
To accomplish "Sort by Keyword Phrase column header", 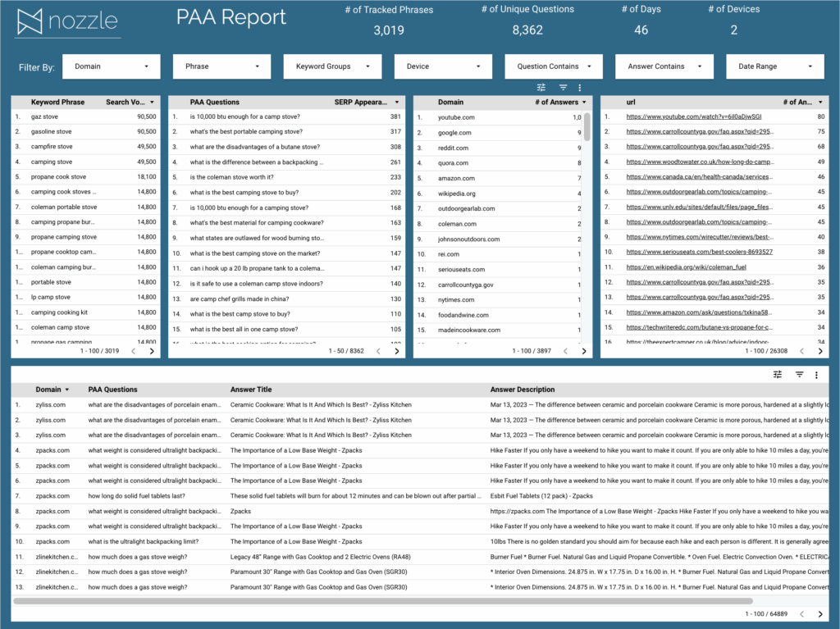I will click(58, 103).
